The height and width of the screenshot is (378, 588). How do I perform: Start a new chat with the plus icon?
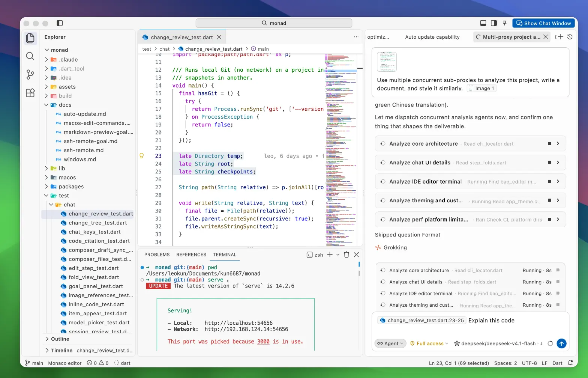tap(561, 37)
